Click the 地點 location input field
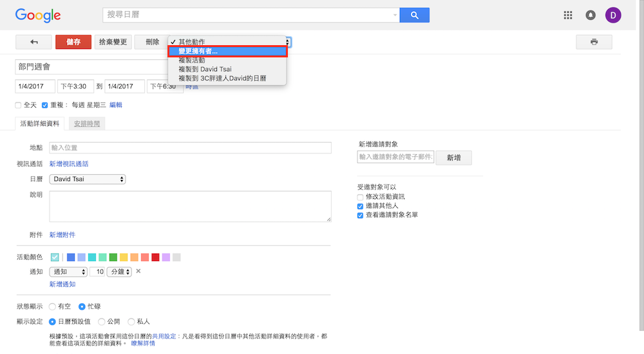The width and height of the screenshot is (644, 354). [x=190, y=148]
